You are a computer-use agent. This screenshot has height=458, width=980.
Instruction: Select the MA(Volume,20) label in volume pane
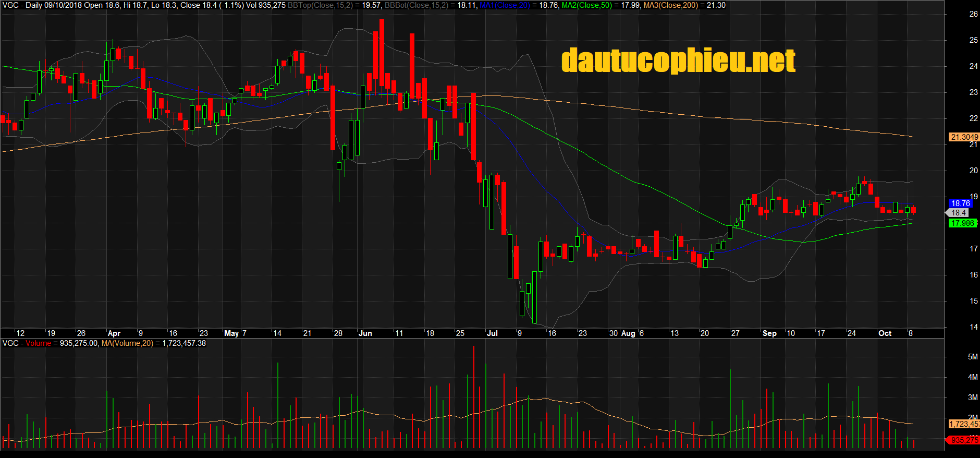click(127, 343)
